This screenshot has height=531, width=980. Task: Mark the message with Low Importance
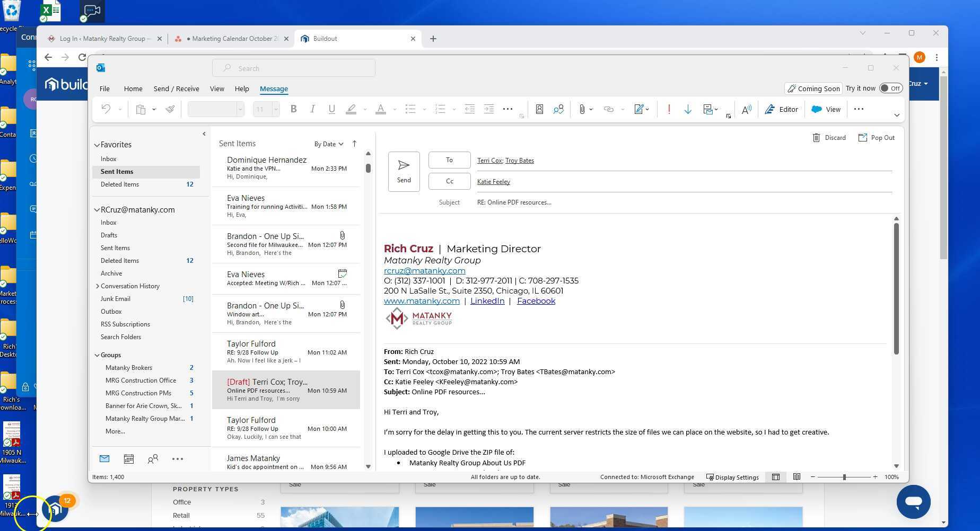pos(688,109)
